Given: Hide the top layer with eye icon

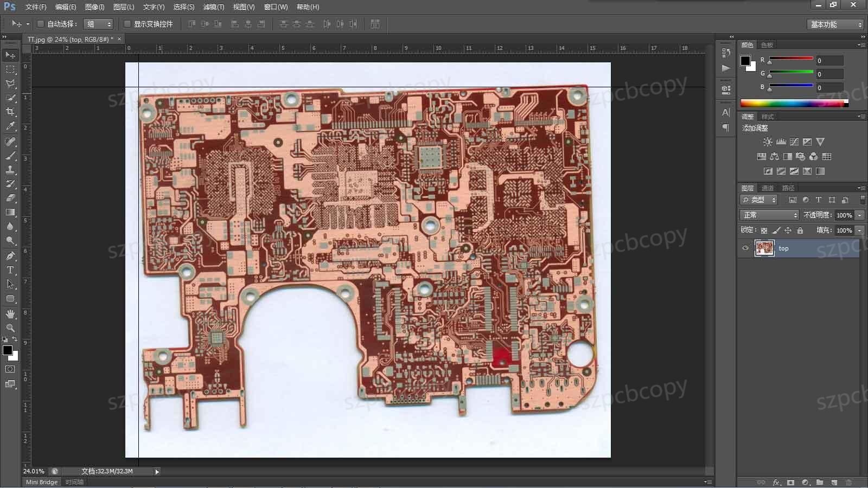Looking at the screenshot, I should tap(745, 248).
